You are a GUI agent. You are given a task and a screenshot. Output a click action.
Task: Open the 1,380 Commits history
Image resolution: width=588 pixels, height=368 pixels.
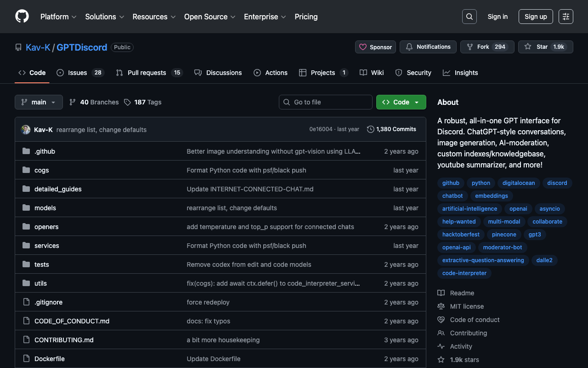(x=391, y=129)
